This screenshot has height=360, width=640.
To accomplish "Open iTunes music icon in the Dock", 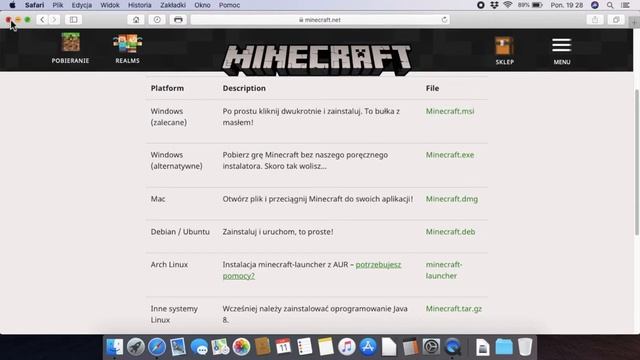I will (347, 347).
